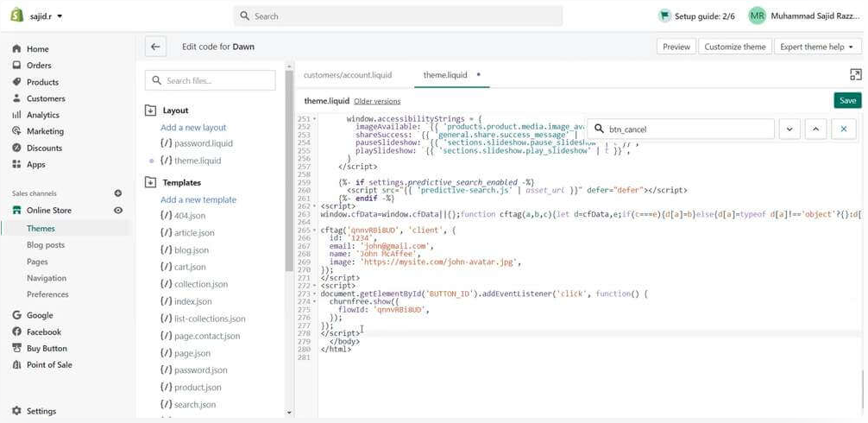The height and width of the screenshot is (423, 868).
Task: Open the Setup guide 2/6 flag
Action: tap(664, 16)
